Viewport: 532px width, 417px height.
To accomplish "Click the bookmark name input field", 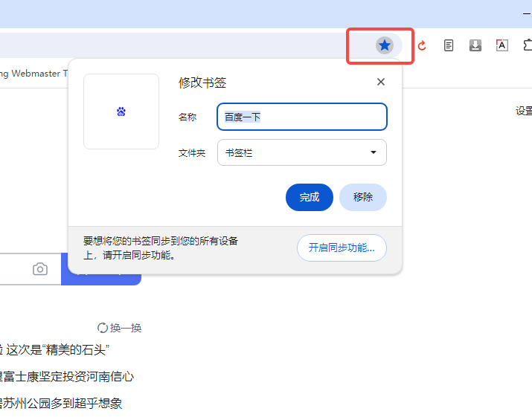I will tap(302, 117).
